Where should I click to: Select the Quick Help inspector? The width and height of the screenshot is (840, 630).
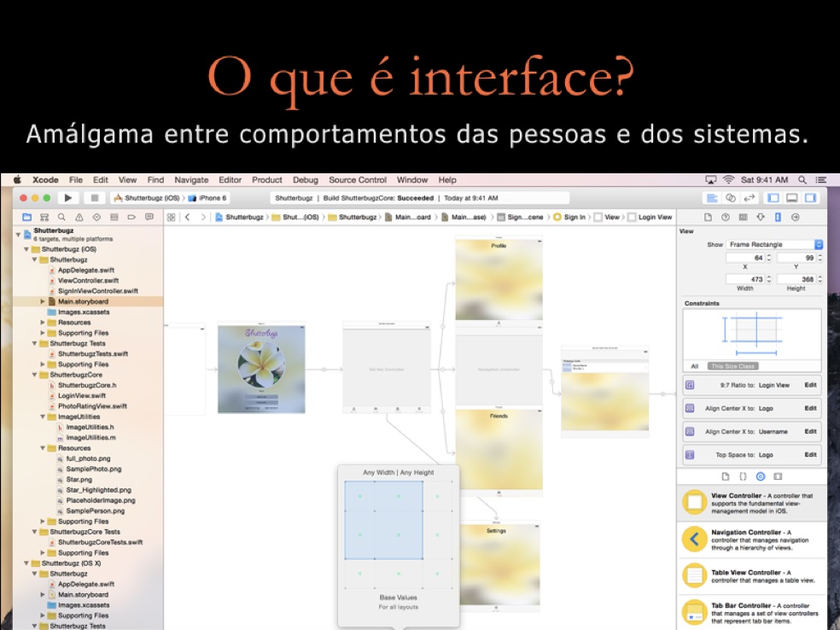point(726,217)
